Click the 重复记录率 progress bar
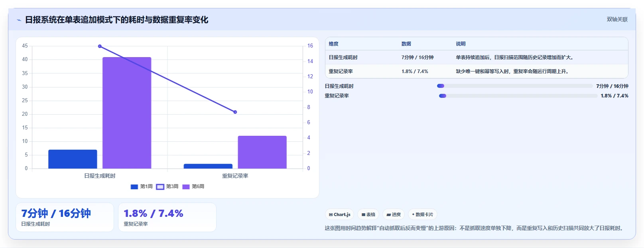Image resolution: width=644 pixels, height=248 pixels. pos(518,96)
